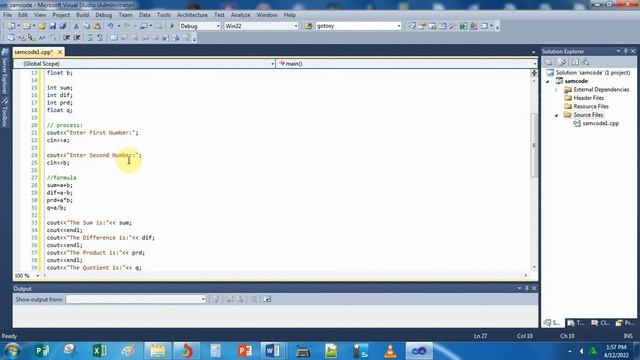640x360 pixels.
Task: Toggle auto-hide pin on the Output panel
Action: pyautogui.click(x=527, y=288)
